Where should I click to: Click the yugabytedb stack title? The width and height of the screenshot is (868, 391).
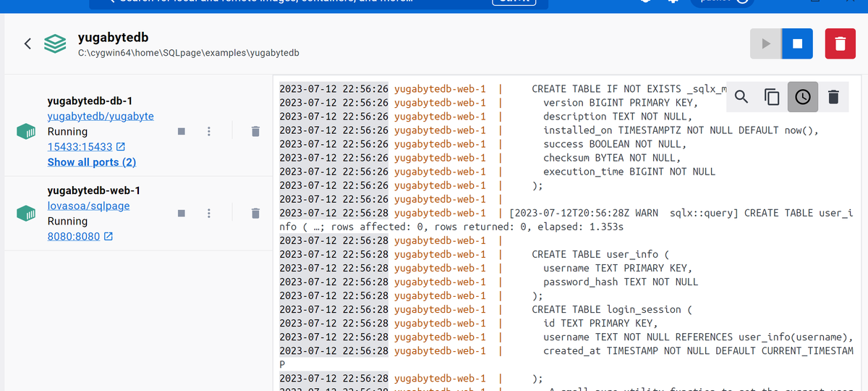[x=114, y=38]
